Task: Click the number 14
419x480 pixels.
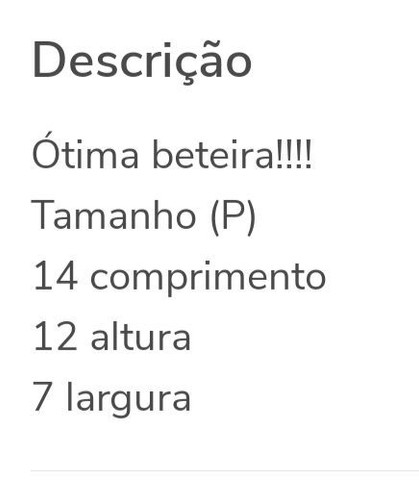Action: pos(56,276)
